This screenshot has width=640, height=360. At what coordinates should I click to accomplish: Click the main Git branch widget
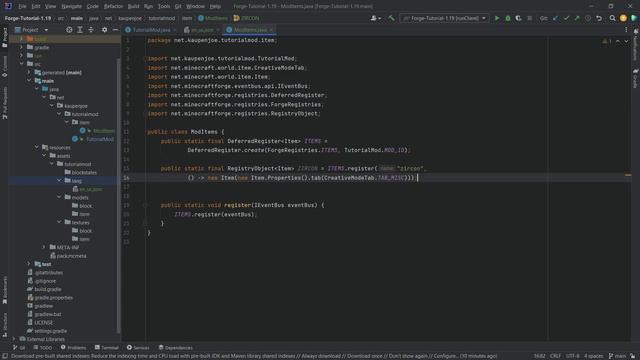point(617,356)
